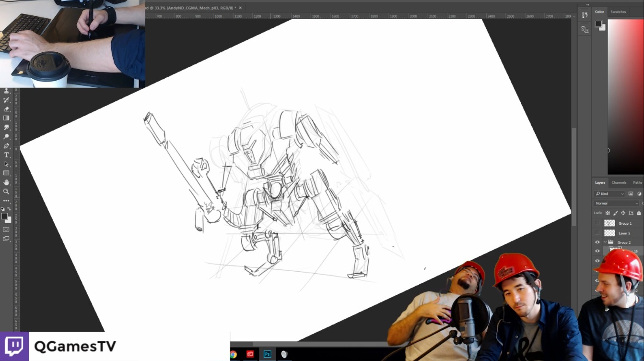The width and height of the screenshot is (644, 361).
Task: Toggle Quick Mask mode in toolbar
Action: pyautogui.click(x=6, y=229)
